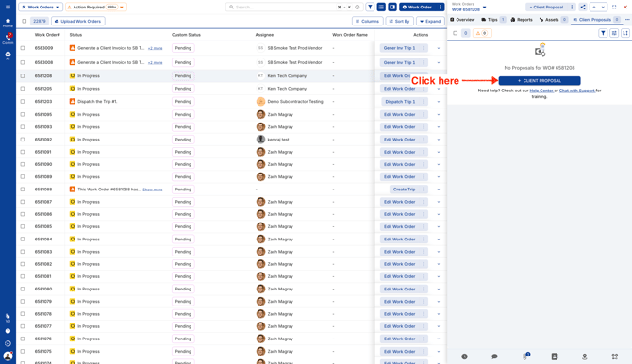The width and height of the screenshot is (632, 364).
Task: Click Dispatch Trip 1 for work order 6581203
Action: (400, 102)
